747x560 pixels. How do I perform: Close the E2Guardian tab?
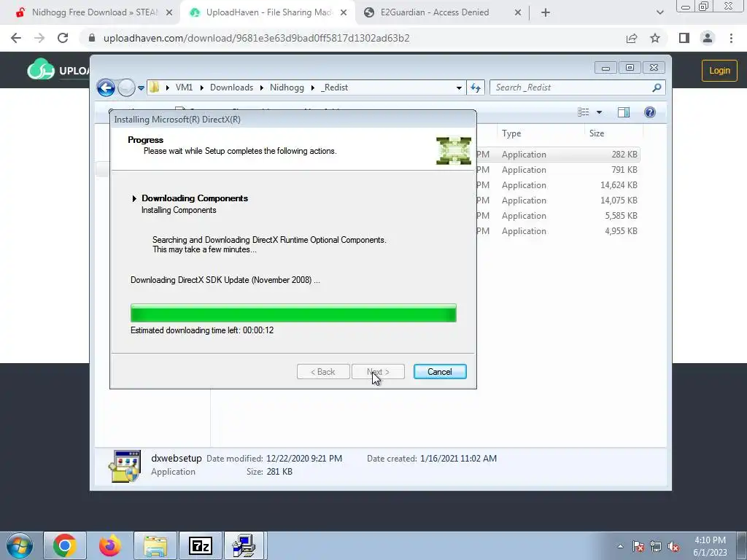click(x=518, y=13)
